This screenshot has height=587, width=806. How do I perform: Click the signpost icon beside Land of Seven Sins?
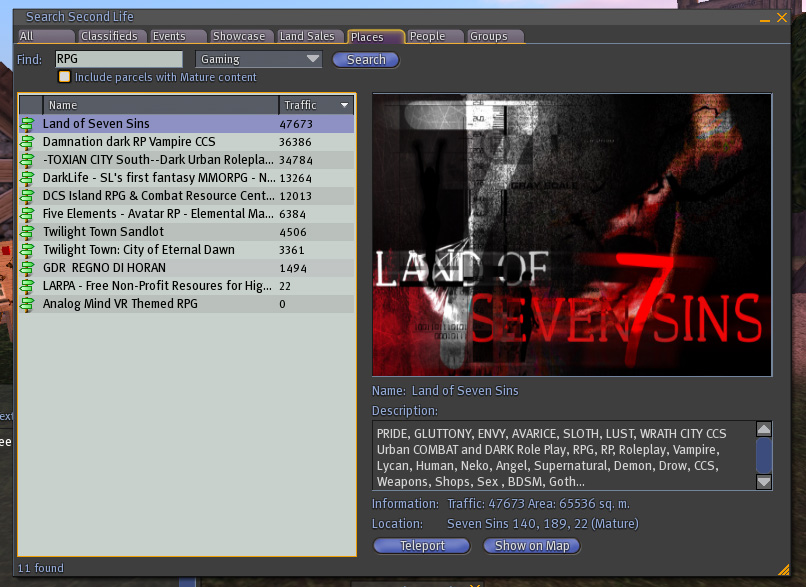[x=28, y=124]
